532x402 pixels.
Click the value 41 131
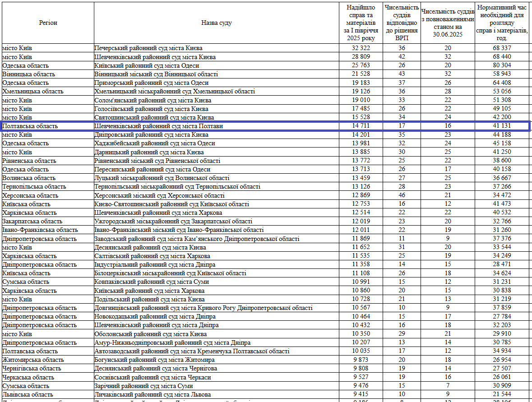pyautogui.click(x=502, y=126)
